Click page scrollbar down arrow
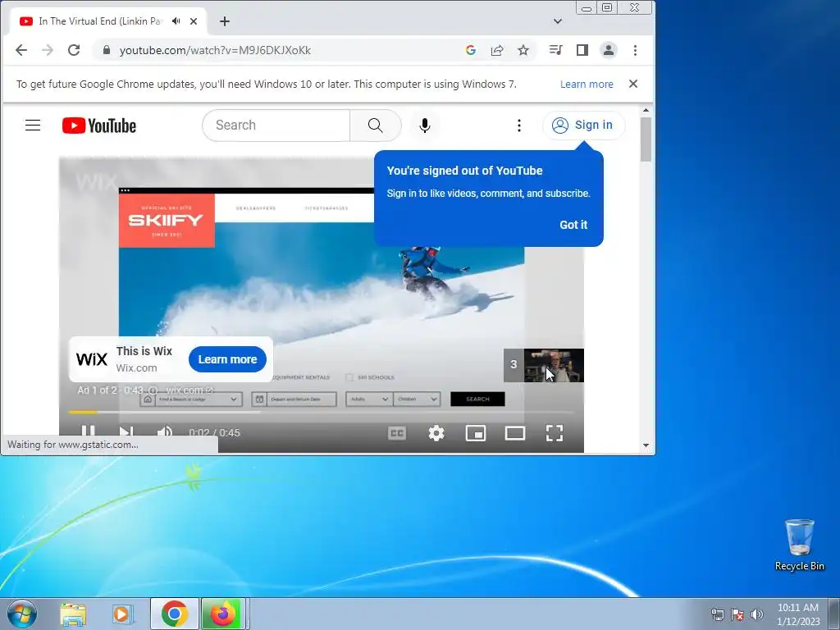The image size is (840, 630). (646, 445)
